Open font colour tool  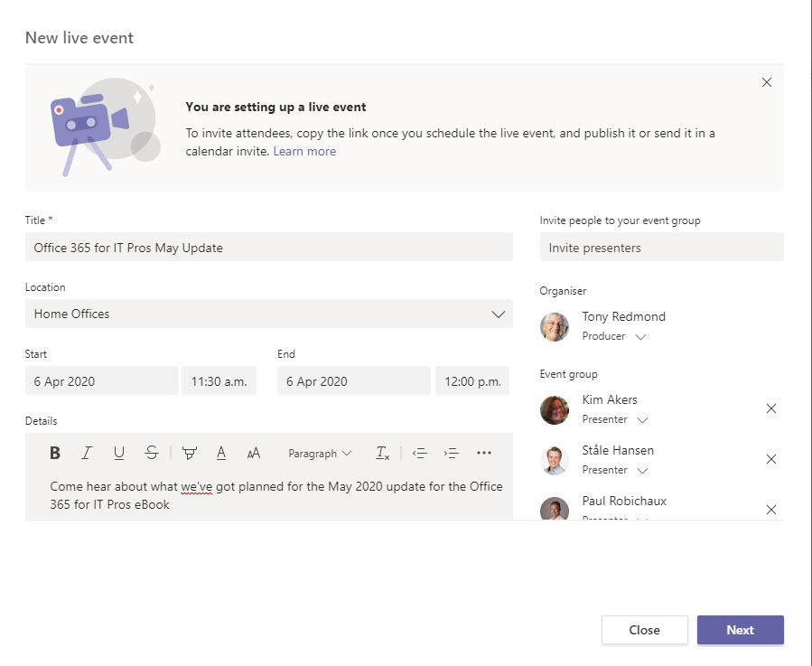click(x=221, y=453)
